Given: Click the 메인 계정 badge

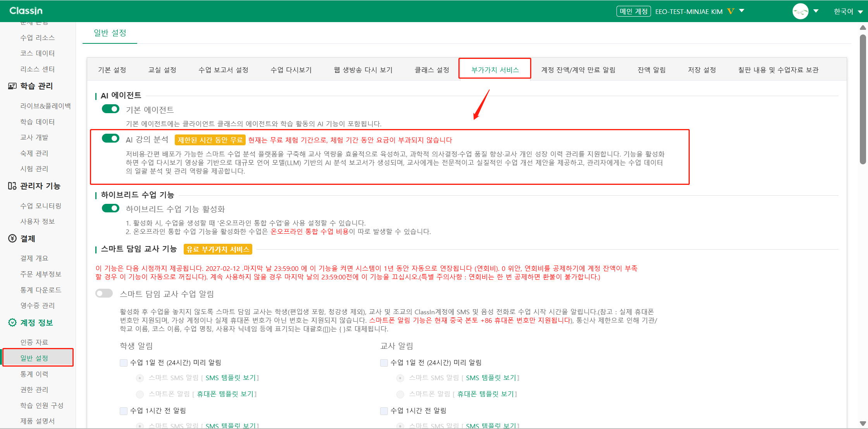Looking at the screenshot, I should (634, 11).
